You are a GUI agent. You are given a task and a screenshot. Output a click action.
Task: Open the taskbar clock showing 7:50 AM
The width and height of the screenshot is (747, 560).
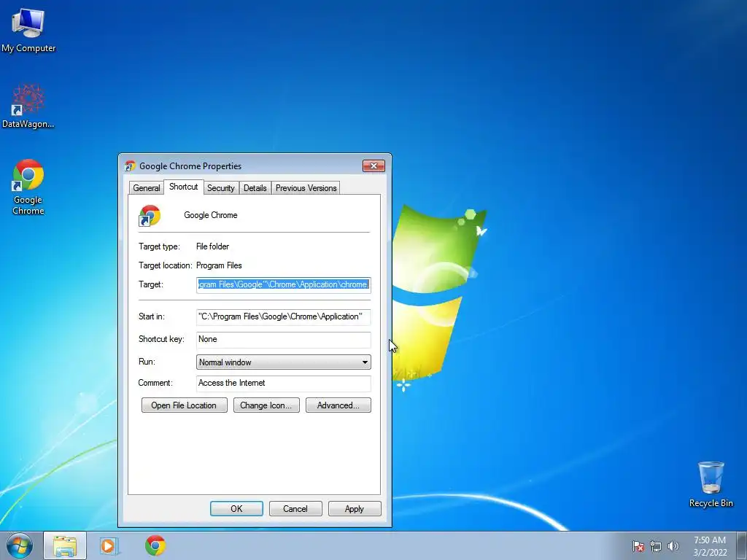point(710,546)
